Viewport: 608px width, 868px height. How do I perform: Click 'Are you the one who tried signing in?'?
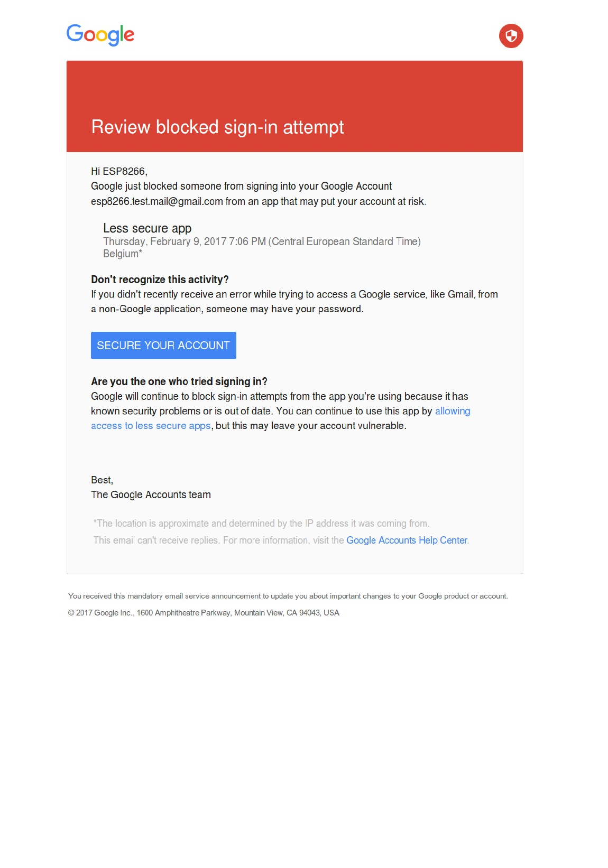pyautogui.click(x=179, y=381)
